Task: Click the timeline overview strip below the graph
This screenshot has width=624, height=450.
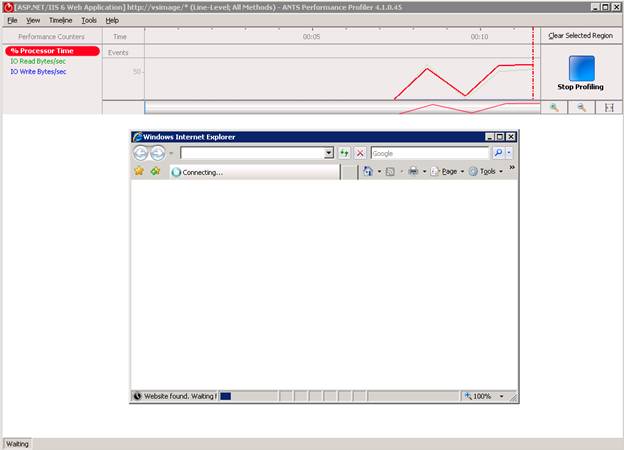Action: click(342, 107)
